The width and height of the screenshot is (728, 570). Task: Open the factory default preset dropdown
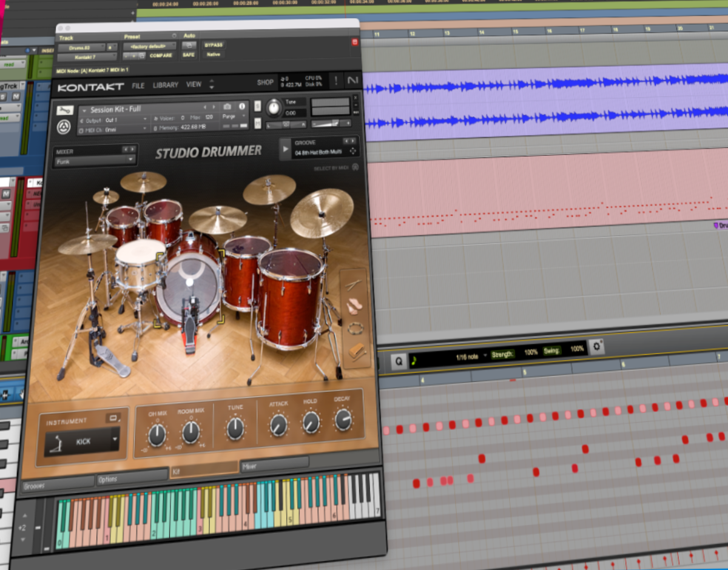(149, 45)
